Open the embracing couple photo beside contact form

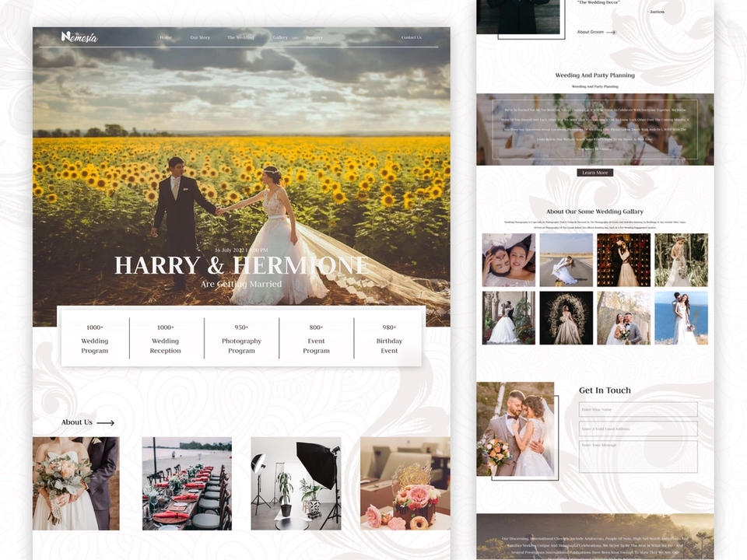[515, 429]
